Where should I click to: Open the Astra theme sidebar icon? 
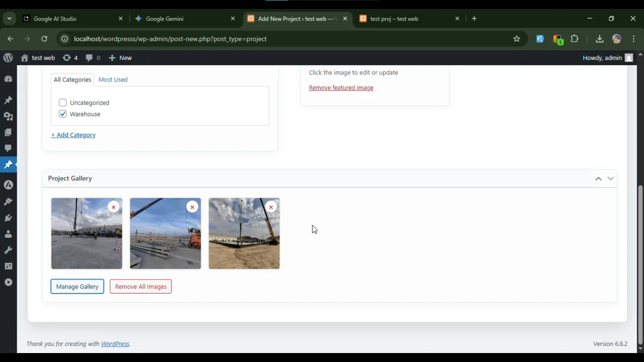point(8,185)
